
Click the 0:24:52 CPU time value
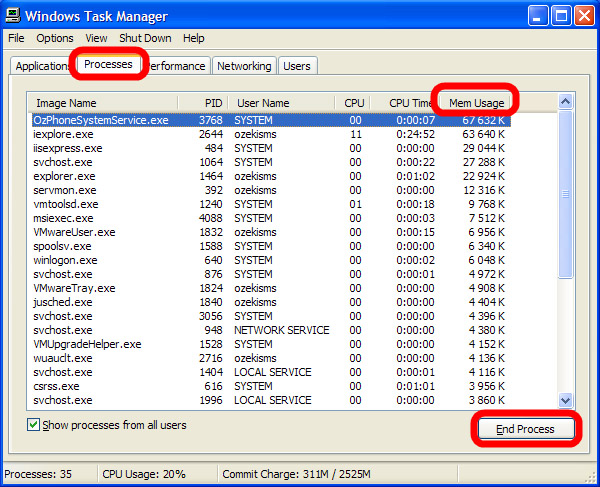[x=416, y=134]
